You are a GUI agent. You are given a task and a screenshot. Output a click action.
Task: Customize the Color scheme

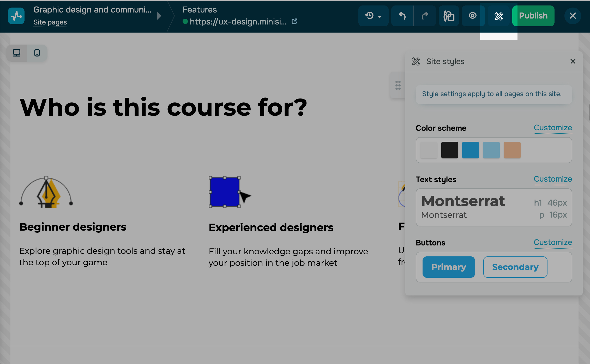coord(553,128)
